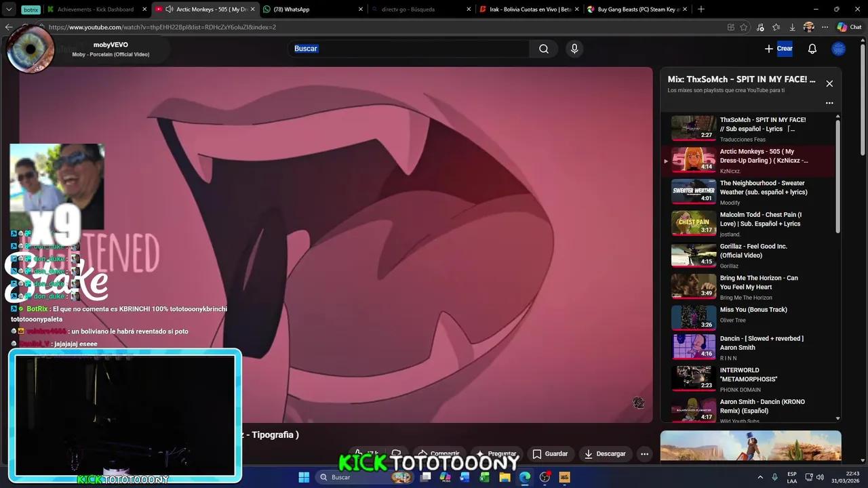Image resolution: width=868 pixels, height=488 pixels.
Task: Open Mix playlist three-dot options
Action: pyautogui.click(x=829, y=103)
